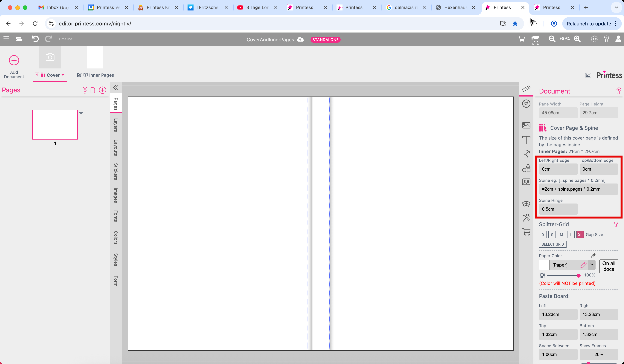The image size is (624, 364).
Task: Select the Text tool in right sidebar
Action: pyautogui.click(x=526, y=140)
